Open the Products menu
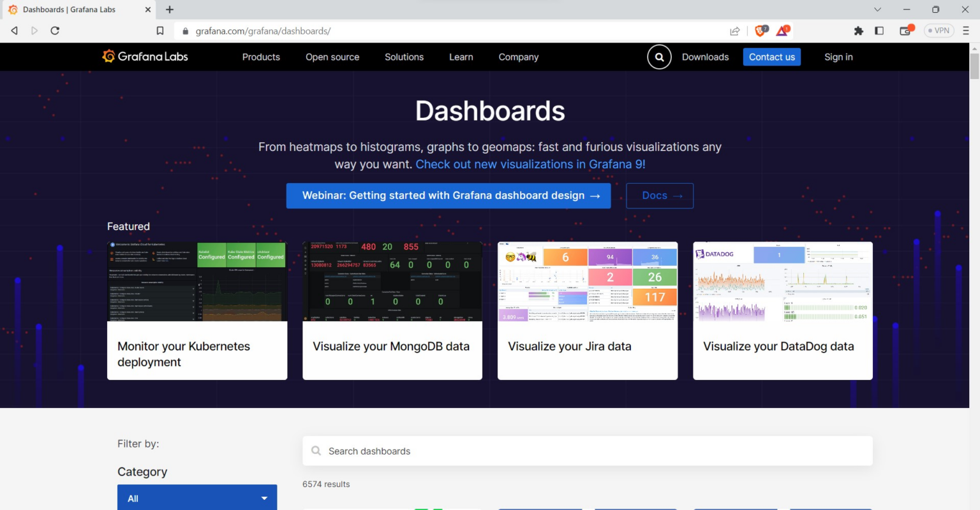The height and width of the screenshot is (510, 980). 261,57
